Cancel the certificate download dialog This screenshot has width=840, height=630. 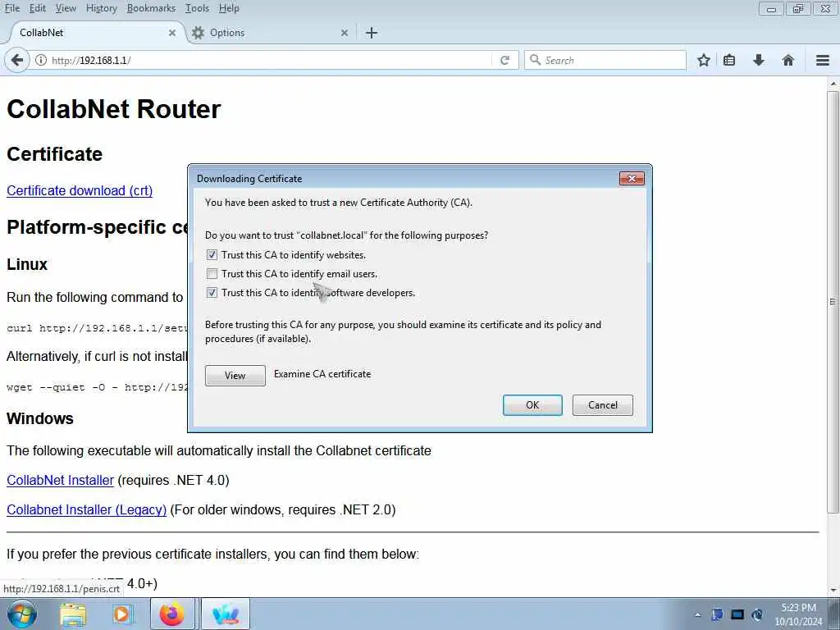point(603,405)
